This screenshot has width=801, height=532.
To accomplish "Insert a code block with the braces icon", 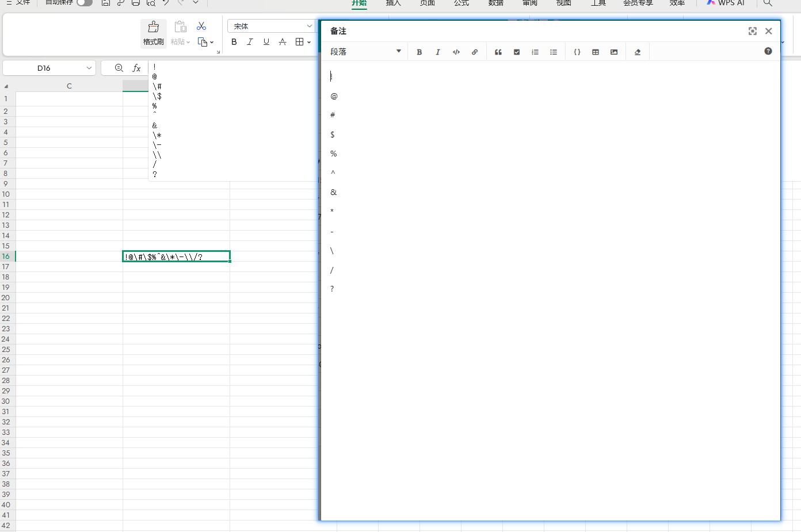I will 577,52.
